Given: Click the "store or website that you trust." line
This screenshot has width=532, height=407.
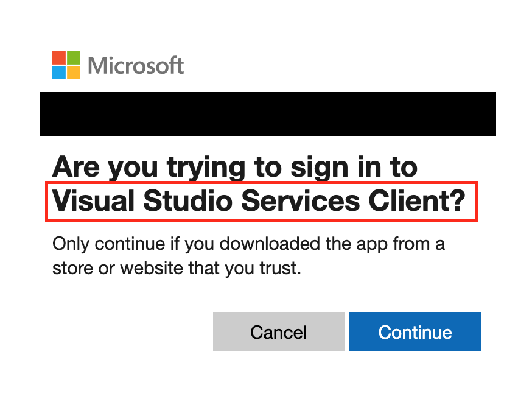Looking at the screenshot, I should (177, 268).
